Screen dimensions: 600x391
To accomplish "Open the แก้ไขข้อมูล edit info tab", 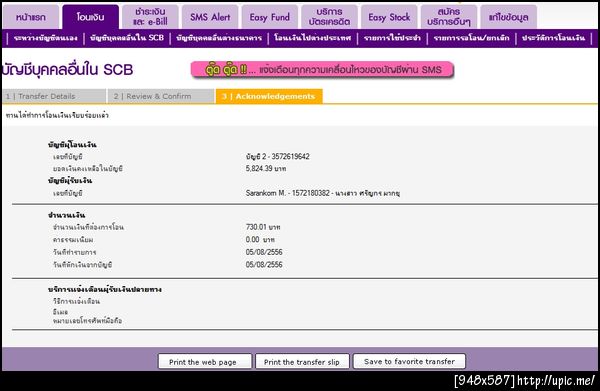I will point(508,17).
